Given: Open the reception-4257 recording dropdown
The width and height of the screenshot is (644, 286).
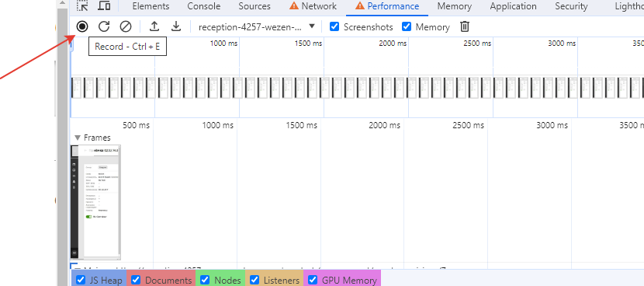Looking at the screenshot, I should [257, 27].
